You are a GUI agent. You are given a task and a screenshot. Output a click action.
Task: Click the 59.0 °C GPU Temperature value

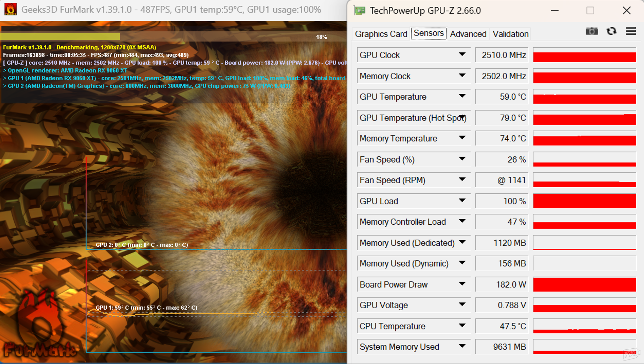tap(502, 97)
